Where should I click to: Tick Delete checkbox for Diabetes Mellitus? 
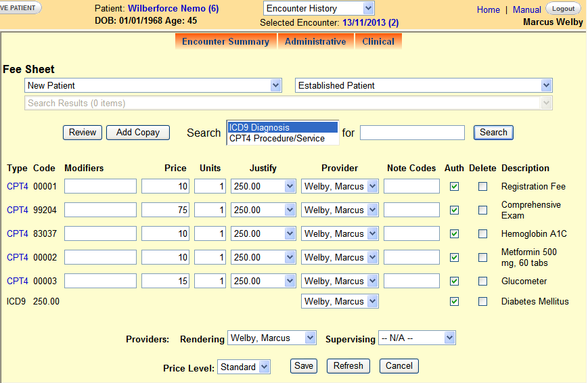tap(482, 302)
